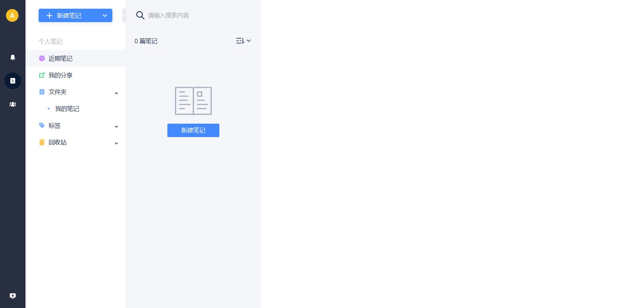Click the search magnifier icon
This screenshot has width=644, height=308.
point(140,15)
